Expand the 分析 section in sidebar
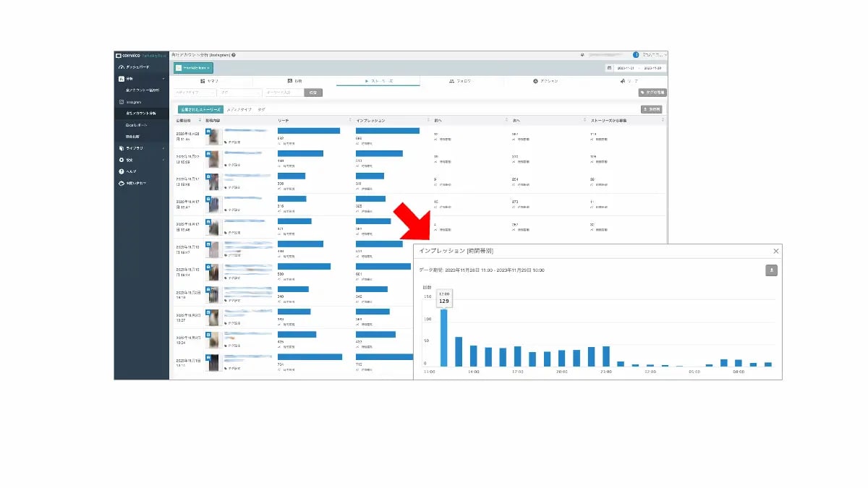 pos(141,78)
